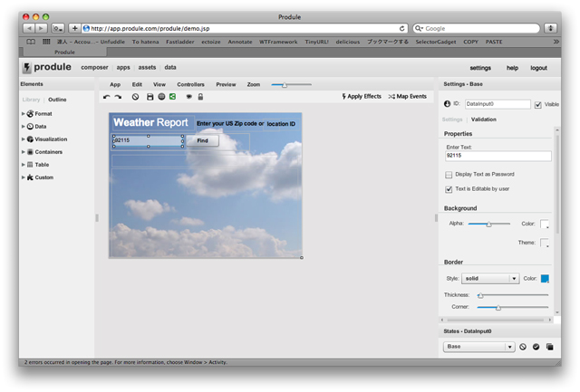Expand the Data tree node
The height and width of the screenshot is (392, 580).
coord(24,127)
